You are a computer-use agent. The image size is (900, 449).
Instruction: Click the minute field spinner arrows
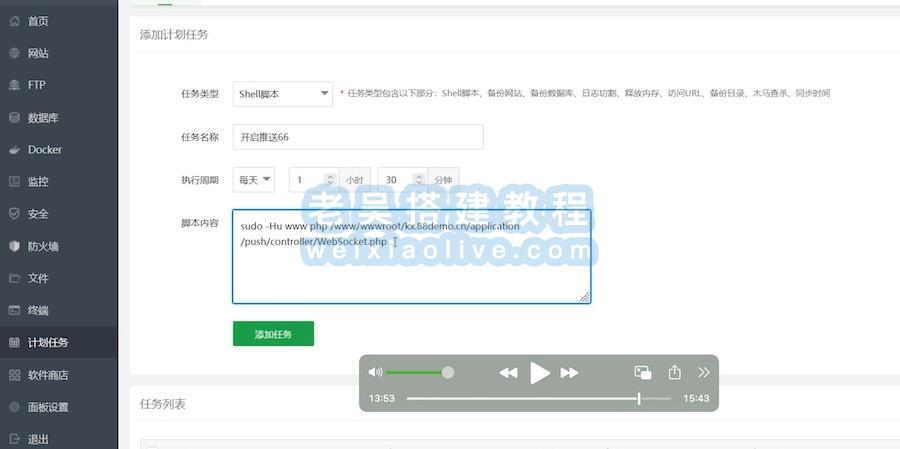420,180
